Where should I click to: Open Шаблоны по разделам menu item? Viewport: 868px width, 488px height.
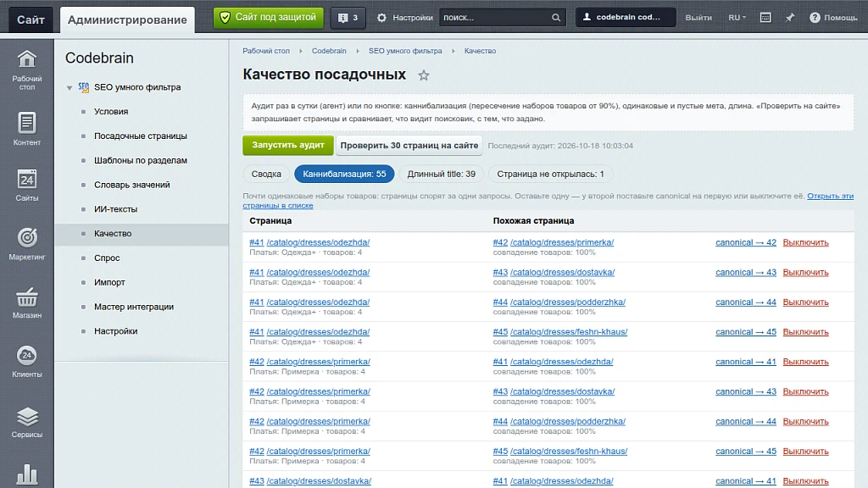141,160
